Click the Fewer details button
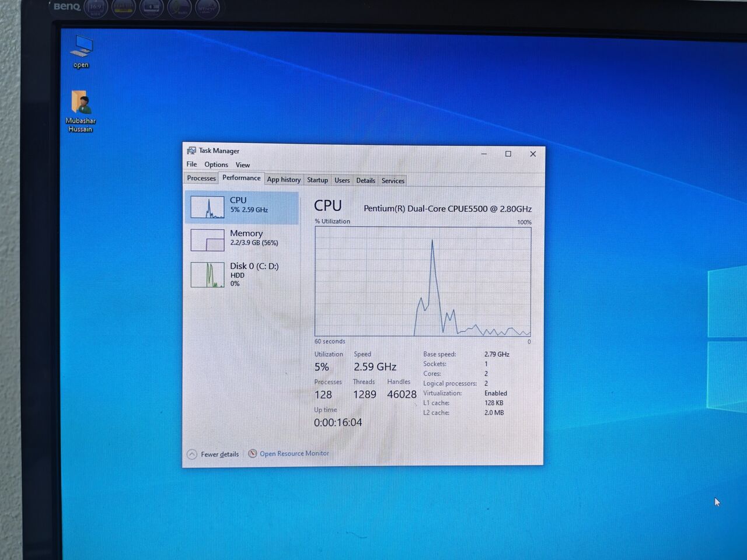747x560 pixels. point(213,454)
